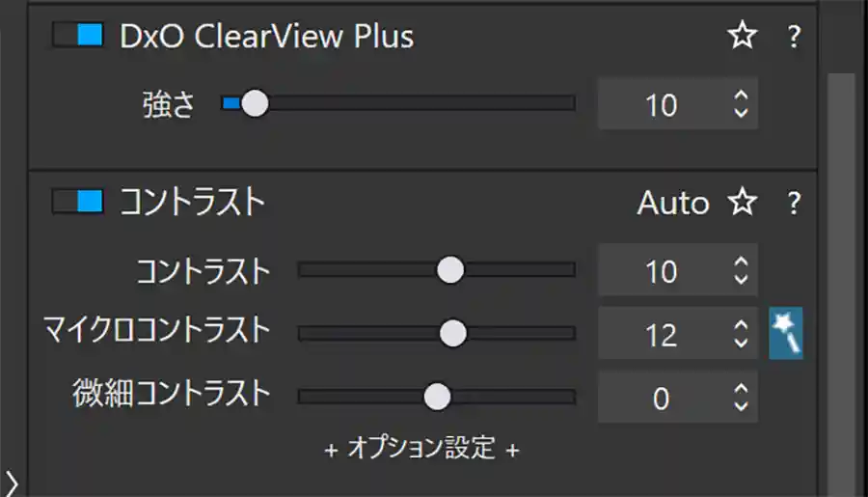
Task: Toggle DxO ClearView Plus on/off switch
Action: click(x=78, y=37)
